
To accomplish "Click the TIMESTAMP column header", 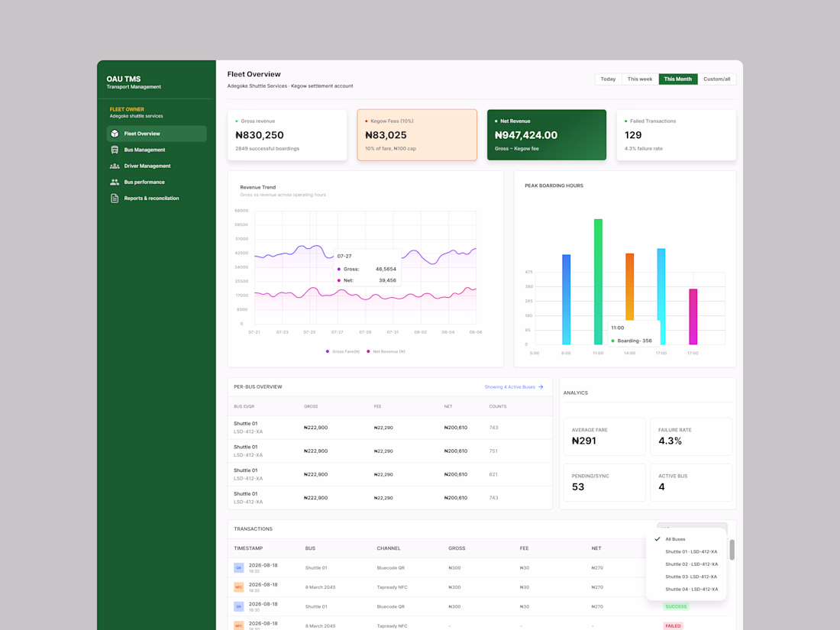I will [x=248, y=548].
